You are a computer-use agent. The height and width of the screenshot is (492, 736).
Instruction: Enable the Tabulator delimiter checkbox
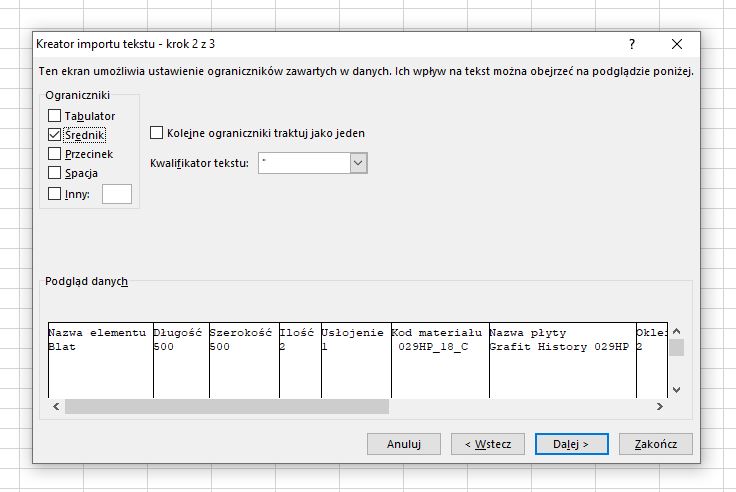[55, 116]
